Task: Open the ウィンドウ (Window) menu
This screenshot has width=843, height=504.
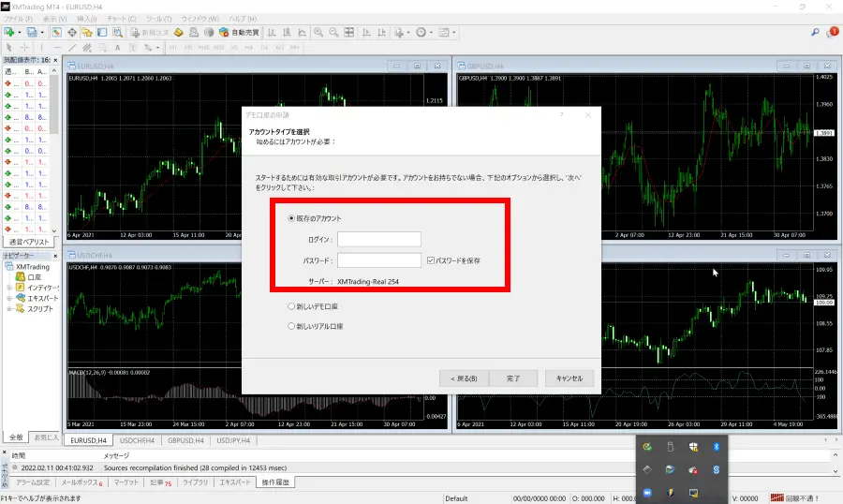Action: [x=200, y=19]
